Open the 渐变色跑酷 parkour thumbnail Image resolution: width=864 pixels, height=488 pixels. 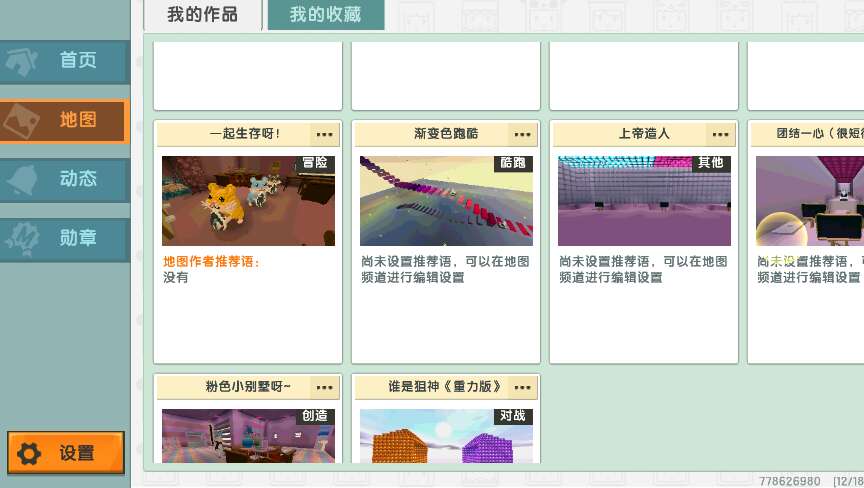(x=446, y=201)
